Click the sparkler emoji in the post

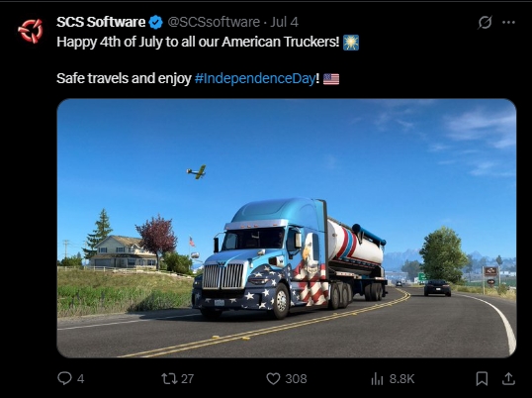tap(351, 43)
